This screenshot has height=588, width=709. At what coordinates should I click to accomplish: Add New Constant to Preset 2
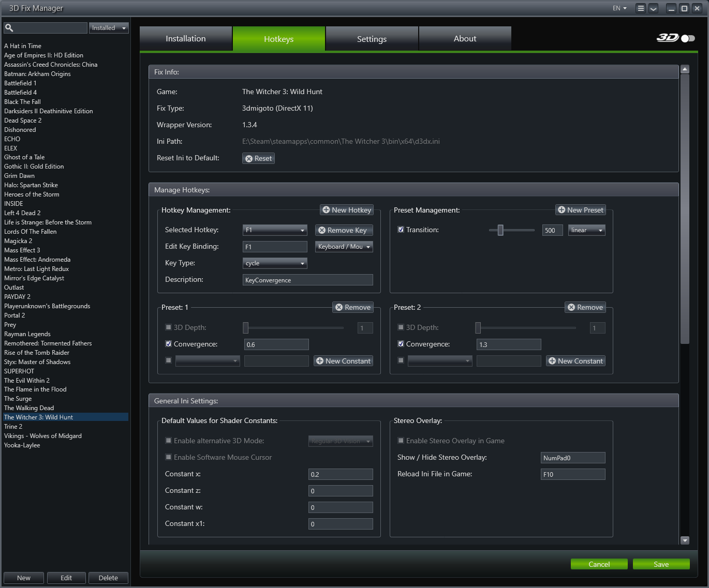[x=576, y=361]
